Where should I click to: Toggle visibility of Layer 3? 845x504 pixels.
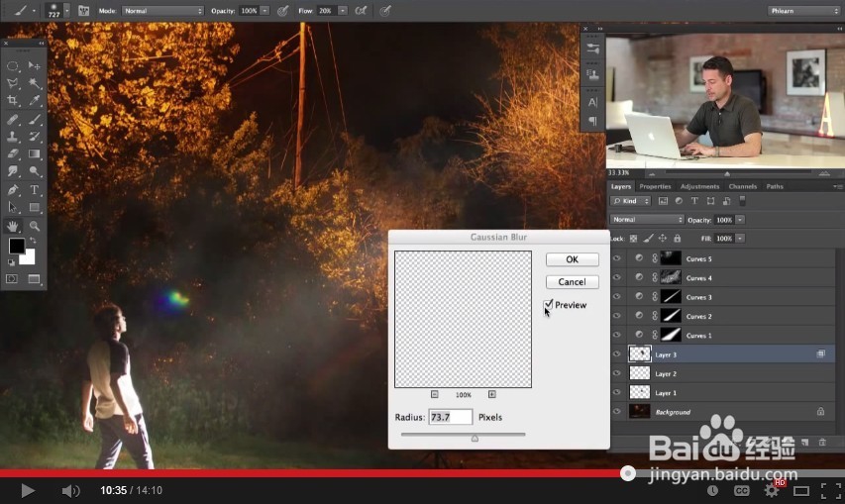tap(617, 354)
